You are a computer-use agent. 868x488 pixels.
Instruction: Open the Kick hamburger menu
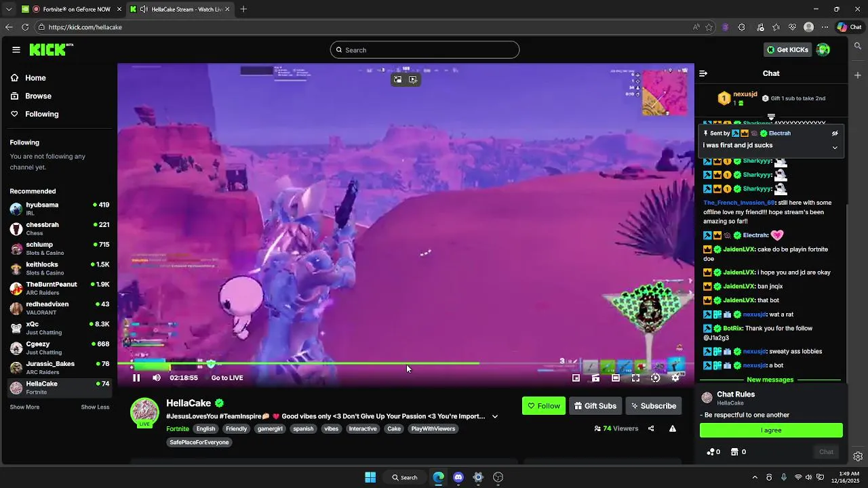pos(16,49)
